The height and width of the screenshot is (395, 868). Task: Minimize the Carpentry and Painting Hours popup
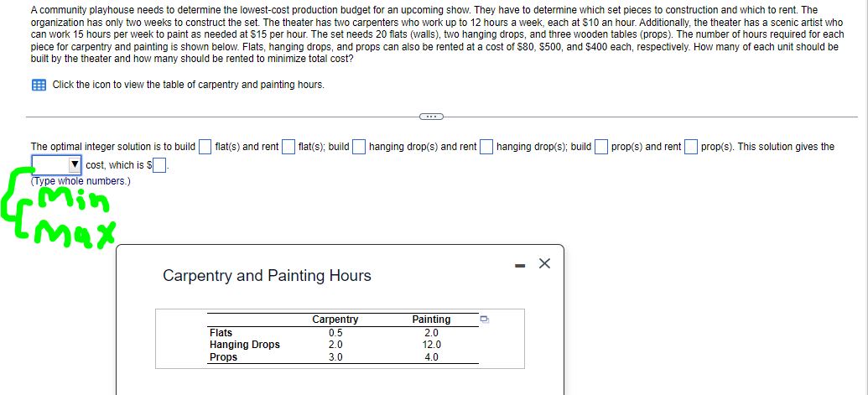click(519, 266)
